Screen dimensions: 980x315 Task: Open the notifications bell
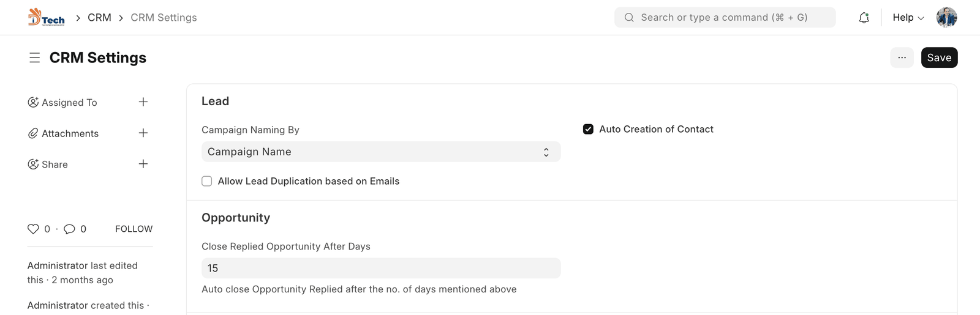[x=864, y=18]
